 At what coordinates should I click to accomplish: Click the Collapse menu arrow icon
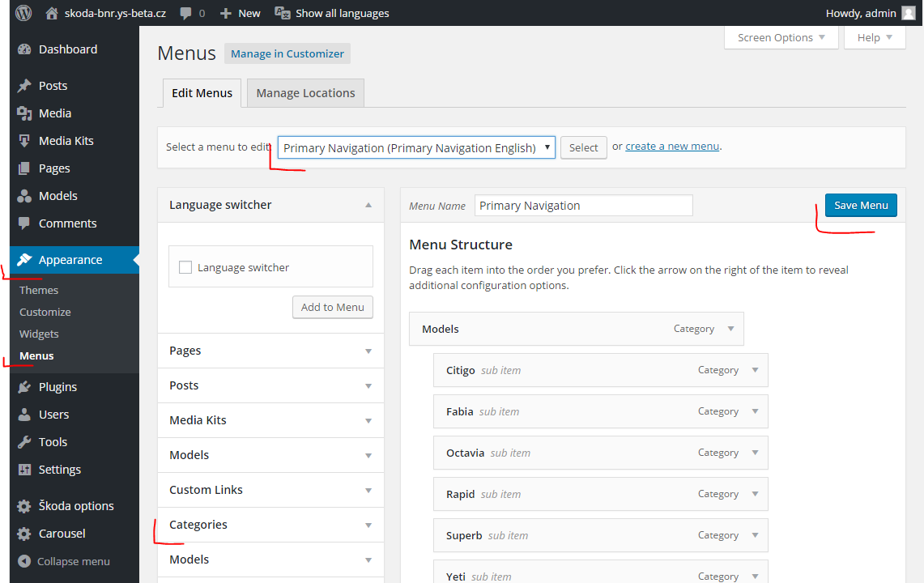[x=24, y=561]
